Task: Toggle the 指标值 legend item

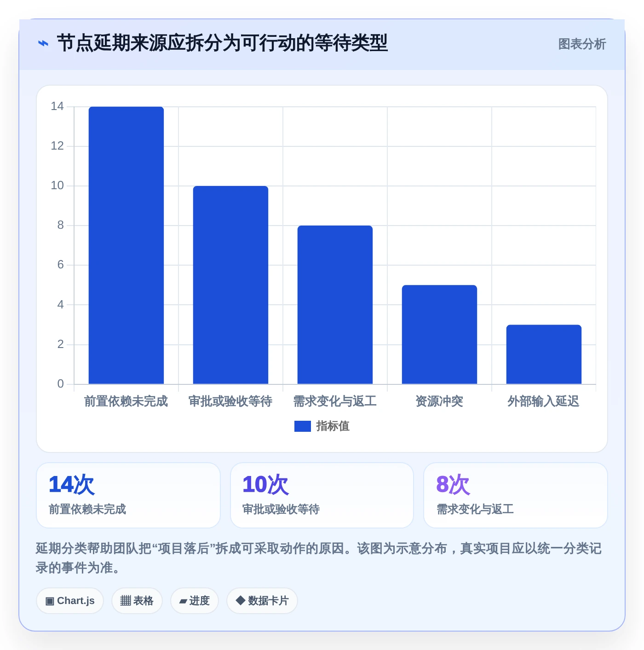Action: tap(322, 426)
